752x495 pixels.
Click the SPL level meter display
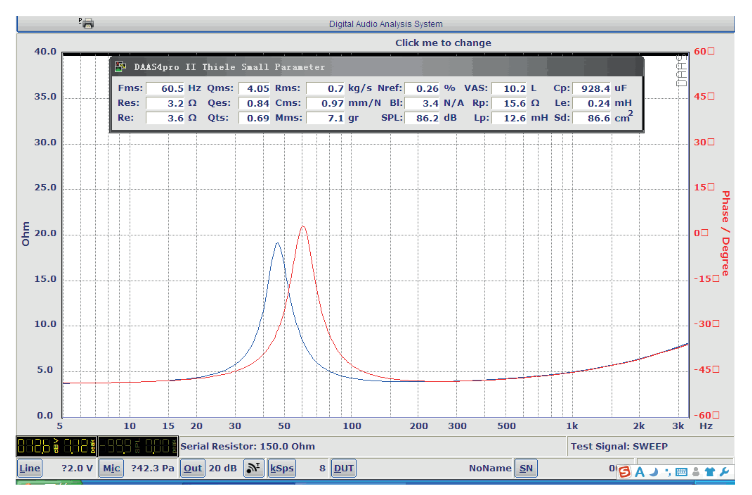138,446
